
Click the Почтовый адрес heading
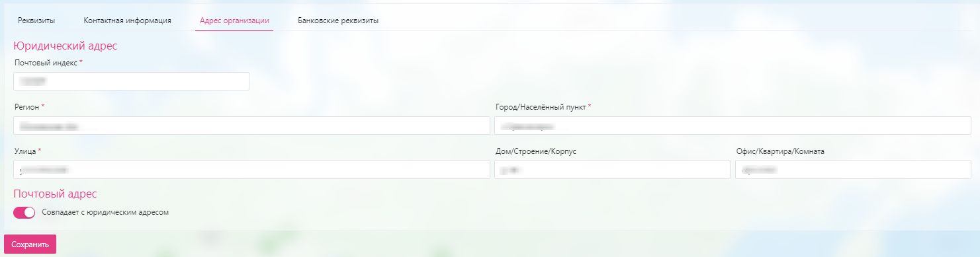click(55, 194)
